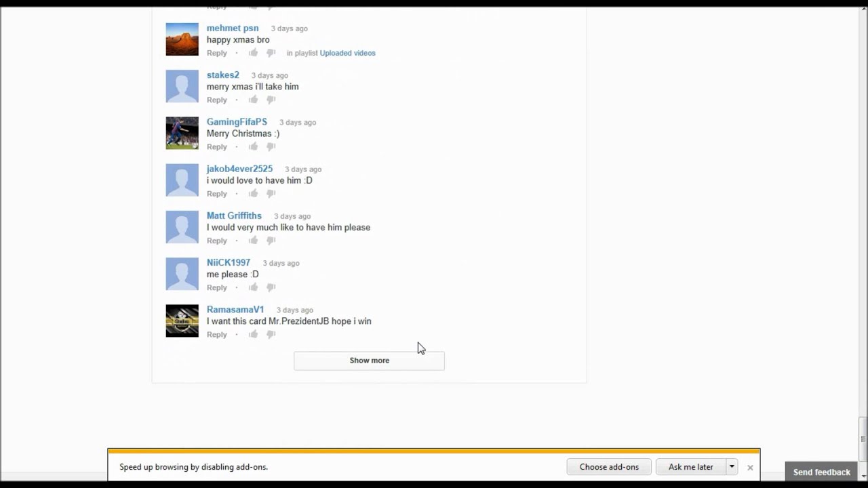Open jakob4ever2525's default avatar
Image resolution: width=868 pixels, height=488 pixels.
click(x=182, y=180)
